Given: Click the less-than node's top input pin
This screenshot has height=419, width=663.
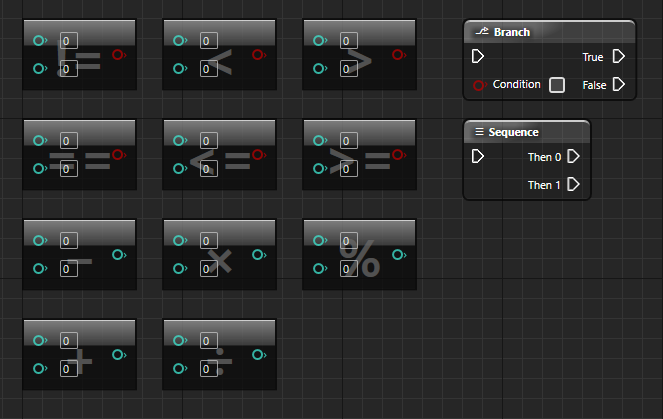Looking at the screenshot, I should click(180, 41).
